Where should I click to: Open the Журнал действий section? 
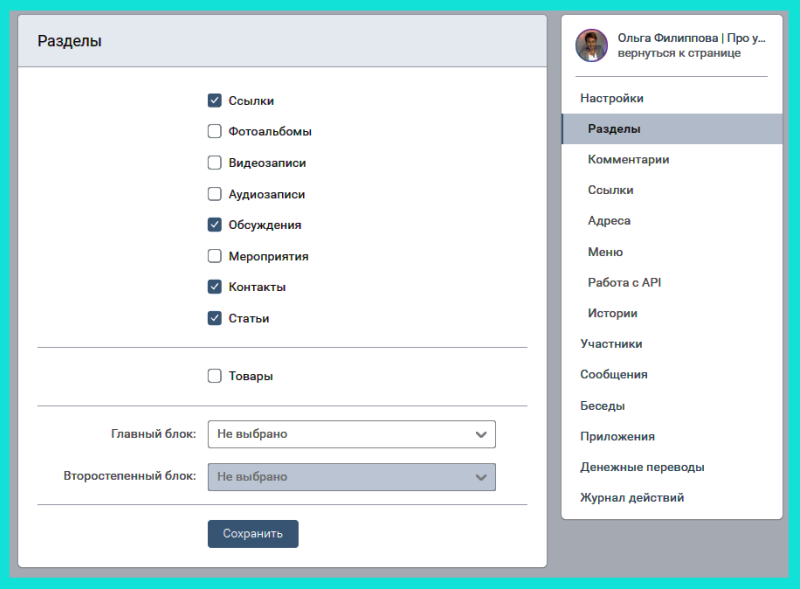tap(632, 497)
